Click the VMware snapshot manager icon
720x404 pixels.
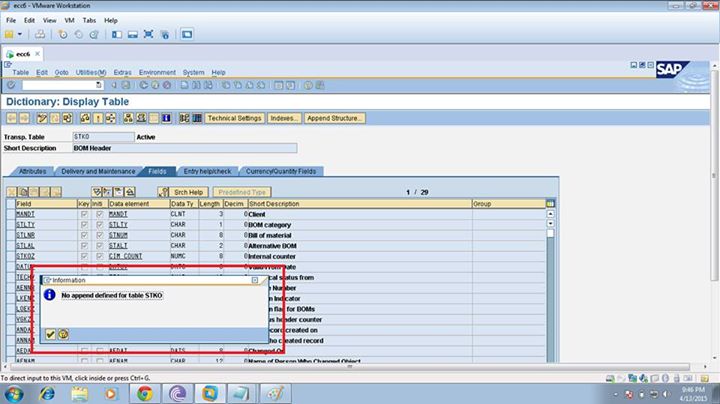tap(94, 34)
